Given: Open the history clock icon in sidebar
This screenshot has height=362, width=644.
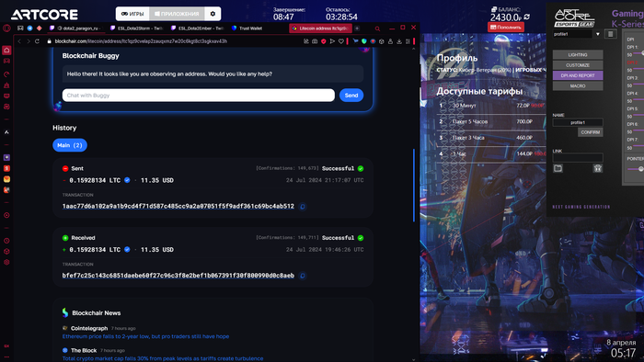Looking at the screenshot, I should point(6,241).
